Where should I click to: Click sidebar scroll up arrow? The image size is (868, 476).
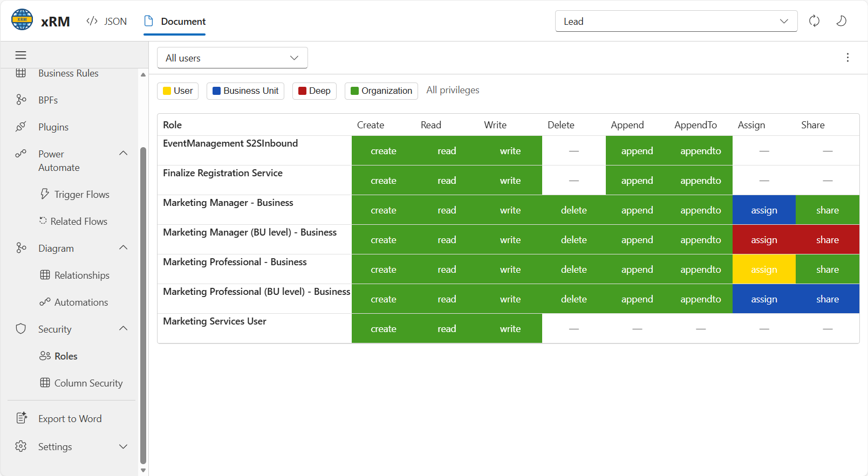(x=143, y=74)
